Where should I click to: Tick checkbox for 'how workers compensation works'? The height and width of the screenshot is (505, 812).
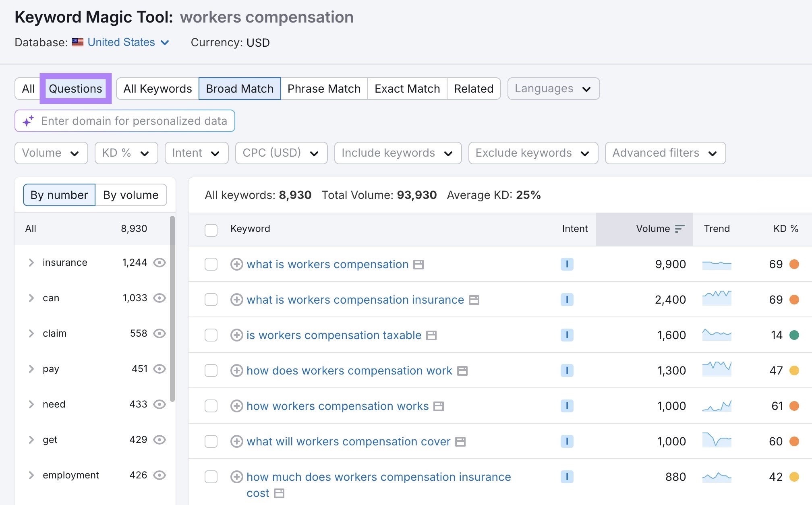click(211, 406)
